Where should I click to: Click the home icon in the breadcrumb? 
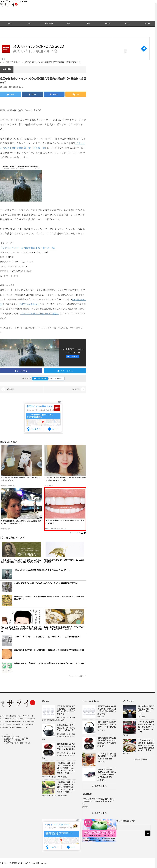click(1, 62)
